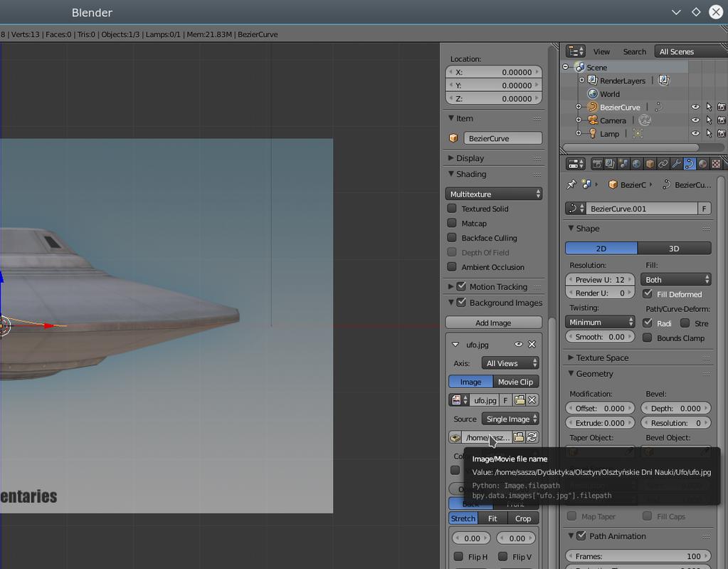Uncheck Fill Deformed checkbox
Image resolution: width=728 pixels, height=569 pixels.
pos(647,293)
